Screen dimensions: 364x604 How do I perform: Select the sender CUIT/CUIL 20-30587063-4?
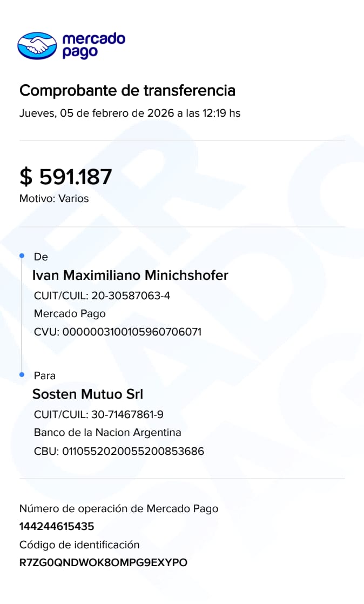[102, 296]
